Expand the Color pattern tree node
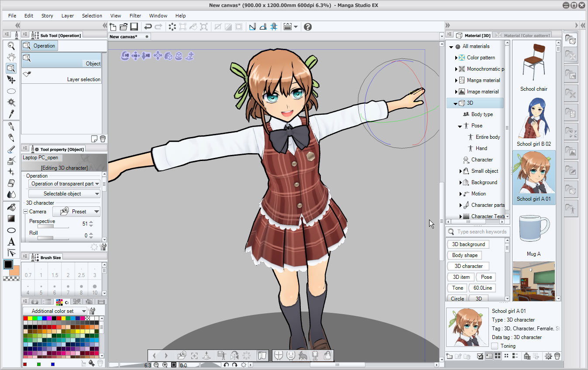Screen dimensions: 588x370 click(456, 58)
